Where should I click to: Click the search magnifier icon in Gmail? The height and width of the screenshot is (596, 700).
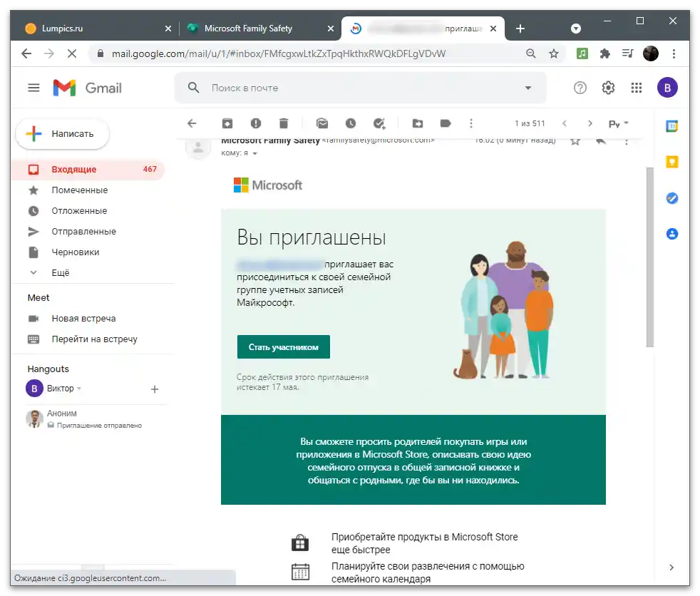tap(193, 88)
